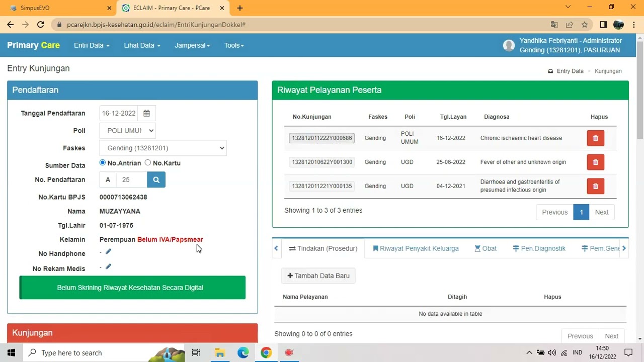Open calendar picker beside Tanggal Pendaftaran
This screenshot has width=644, height=362.
pyautogui.click(x=147, y=113)
